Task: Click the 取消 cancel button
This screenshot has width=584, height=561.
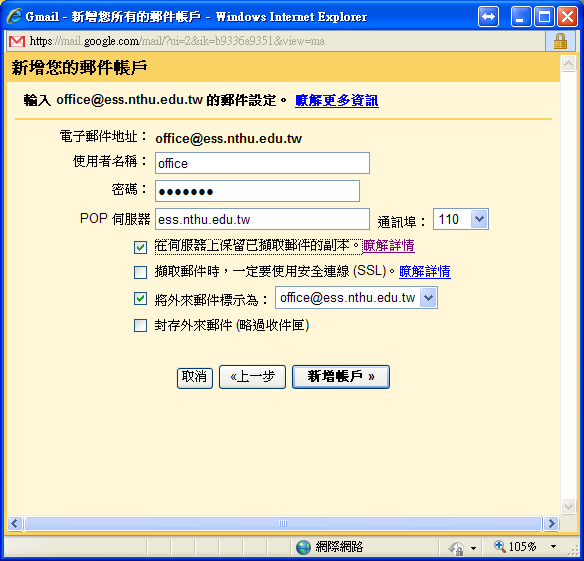Action: (x=194, y=378)
